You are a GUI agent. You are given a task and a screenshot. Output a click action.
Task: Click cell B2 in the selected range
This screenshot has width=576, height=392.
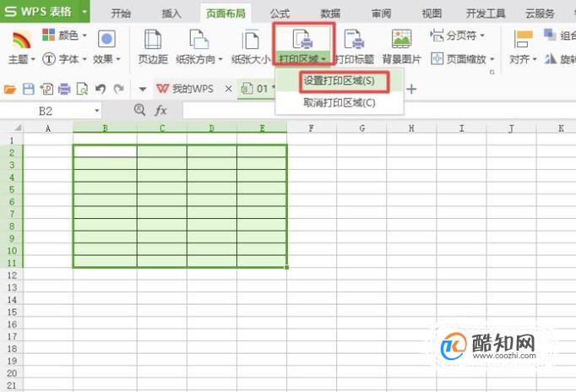click(105, 151)
